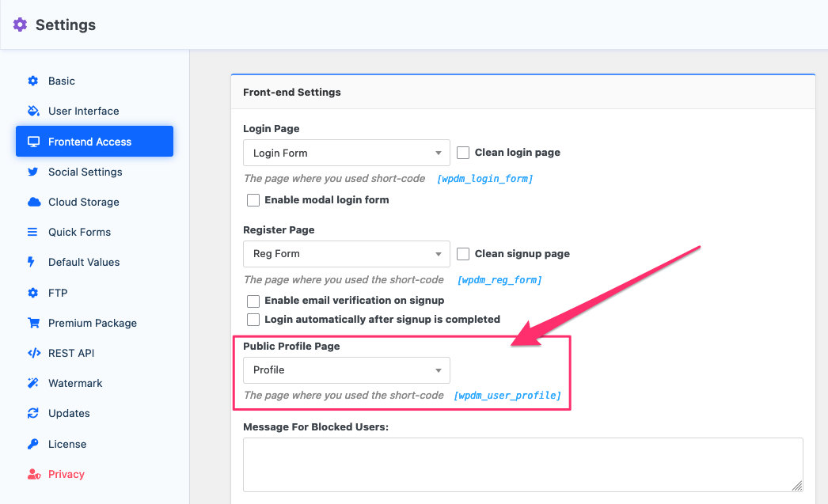Click the Updates refresh icon
828x504 pixels.
point(32,413)
